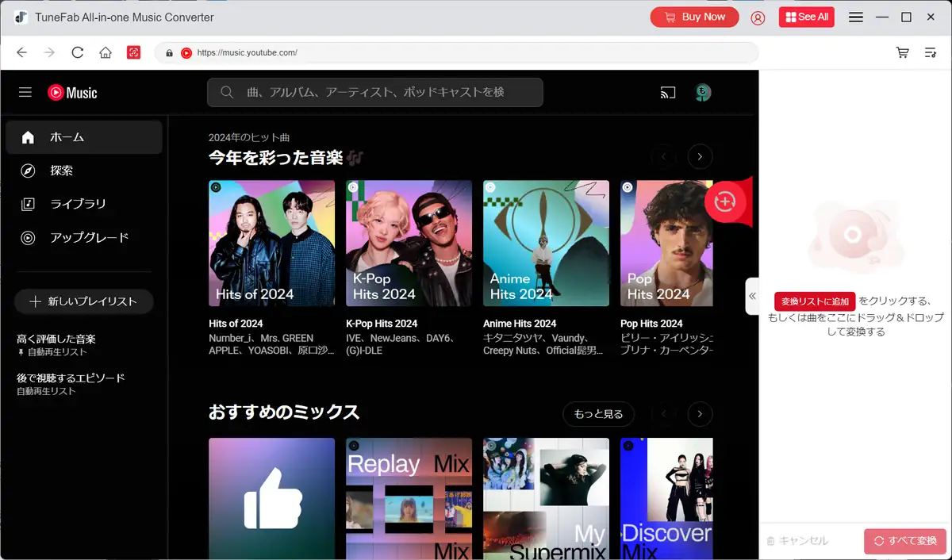Open the TuneFab hamburger menu
Image resolution: width=952 pixels, height=560 pixels.
point(856,17)
